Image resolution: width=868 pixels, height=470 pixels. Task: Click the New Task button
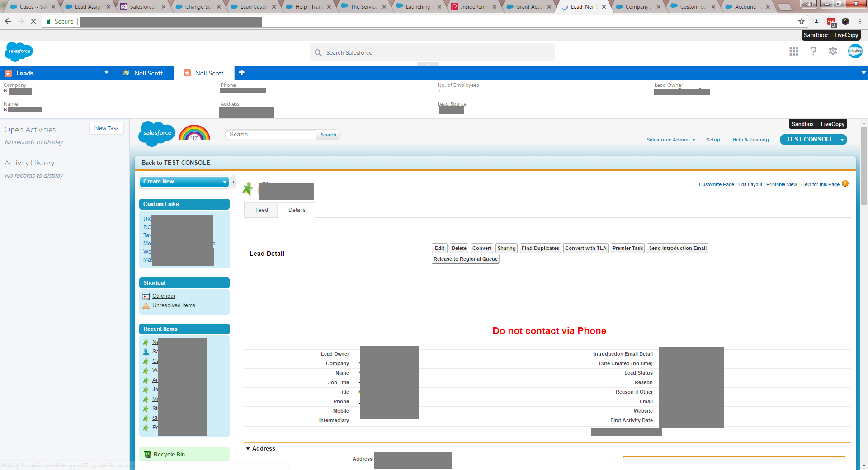click(107, 128)
